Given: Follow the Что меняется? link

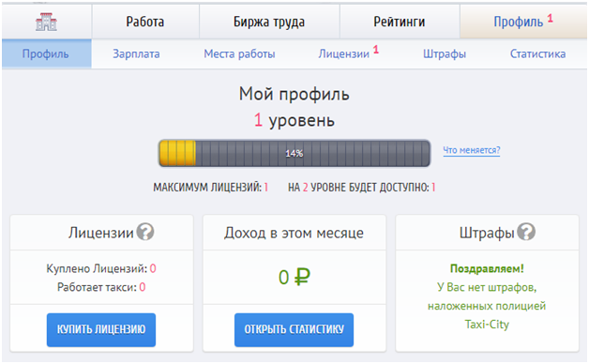Looking at the screenshot, I should (472, 150).
